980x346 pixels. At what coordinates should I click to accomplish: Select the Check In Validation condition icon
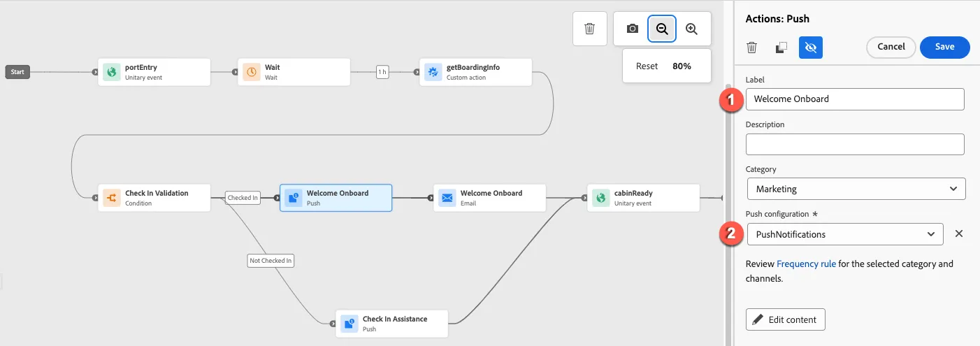[x=111, y=198]
